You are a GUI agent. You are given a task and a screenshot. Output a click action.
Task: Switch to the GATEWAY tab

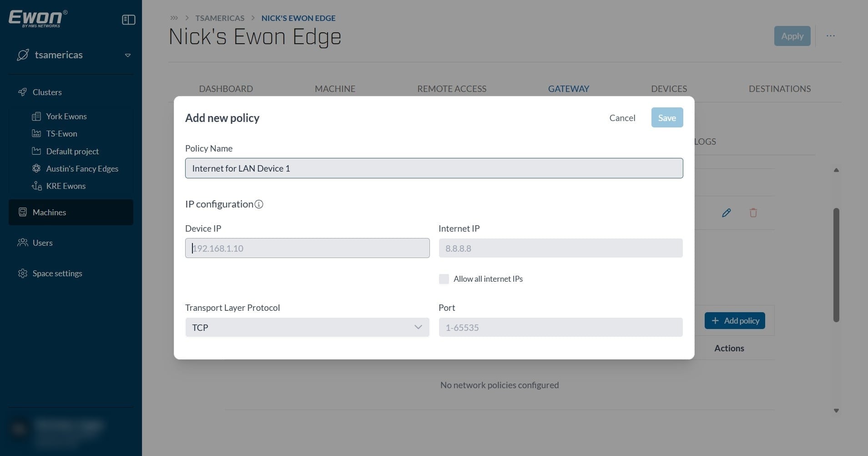click(569, 89)
